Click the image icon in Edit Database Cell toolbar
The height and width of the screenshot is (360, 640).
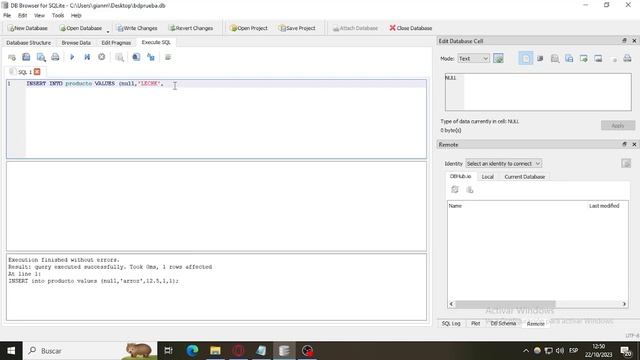pyautogui.click(x=598, y=59)
